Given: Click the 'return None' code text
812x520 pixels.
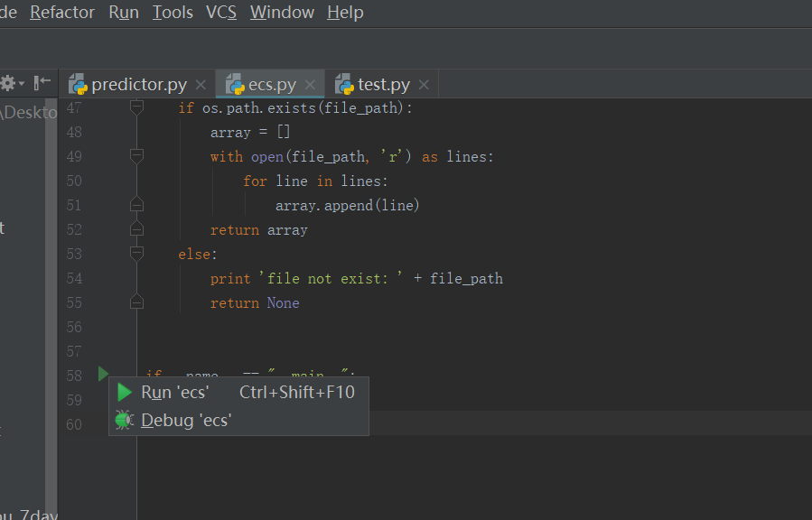Looking at the screenshot, I should pyautogui.click(x=255, y=302).
